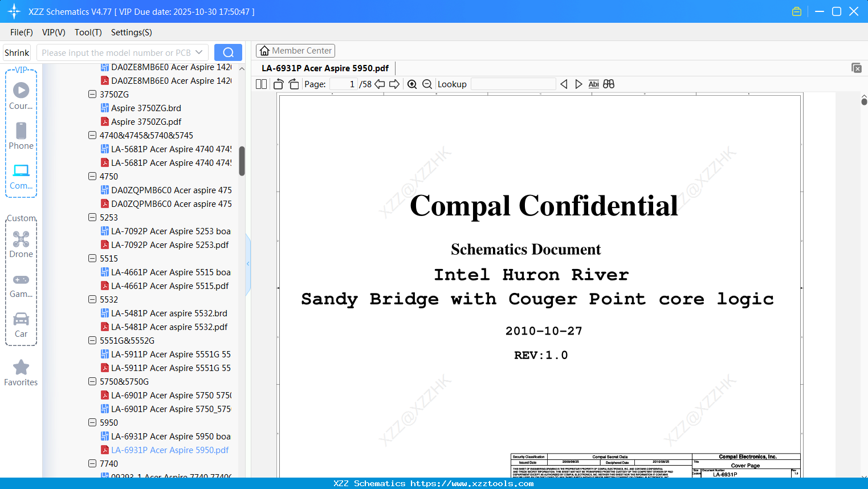Go to the previous PDF page
This screenshot has width=868, height=489.
tap(380, 84)
